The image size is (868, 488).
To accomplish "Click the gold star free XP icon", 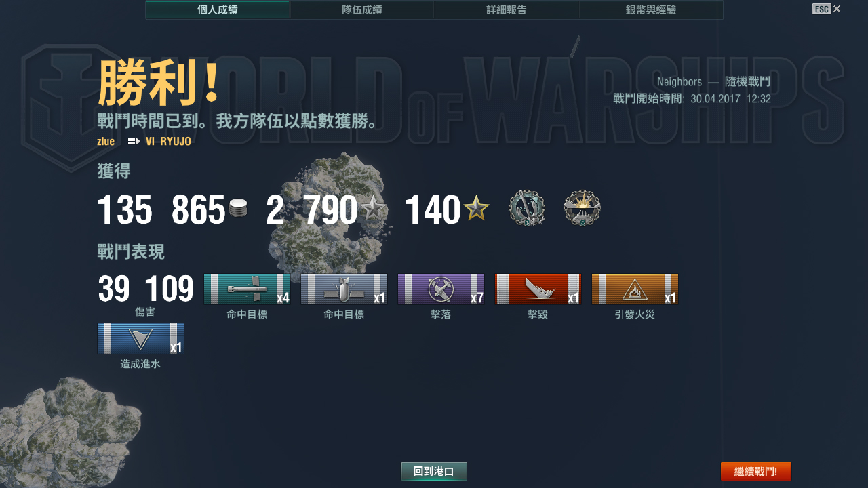I will coord(476,208).
